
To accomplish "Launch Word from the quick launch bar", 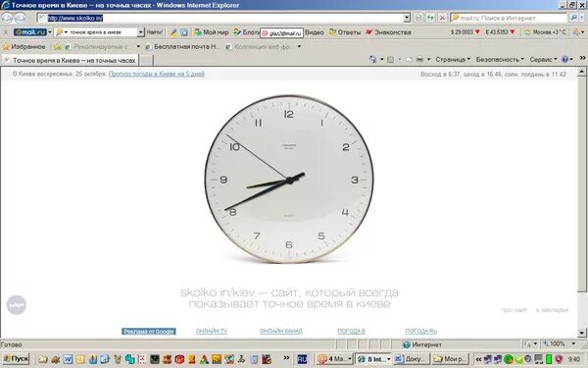I will coord(68,359).
